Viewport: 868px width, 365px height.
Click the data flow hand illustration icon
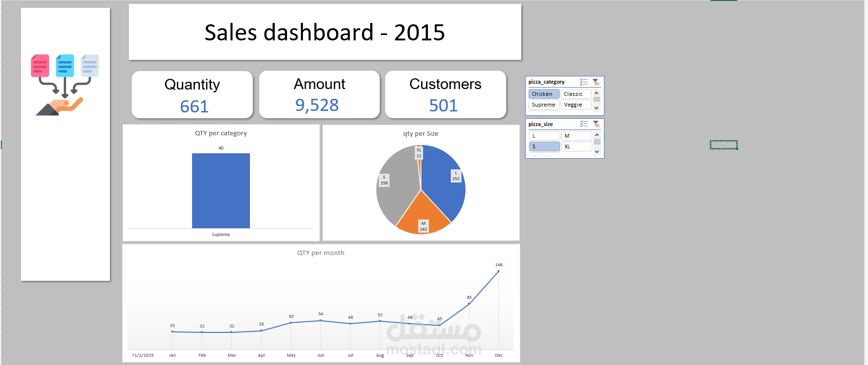[x=65, y=85]
